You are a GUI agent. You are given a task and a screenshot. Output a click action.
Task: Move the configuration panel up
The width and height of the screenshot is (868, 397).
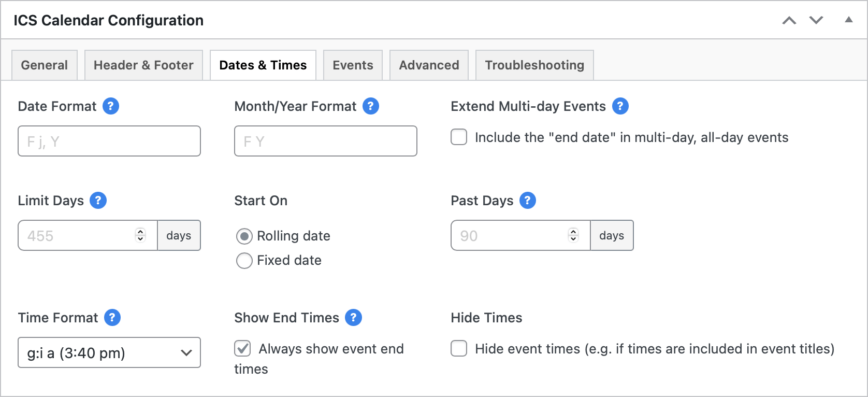pos(789,20)
